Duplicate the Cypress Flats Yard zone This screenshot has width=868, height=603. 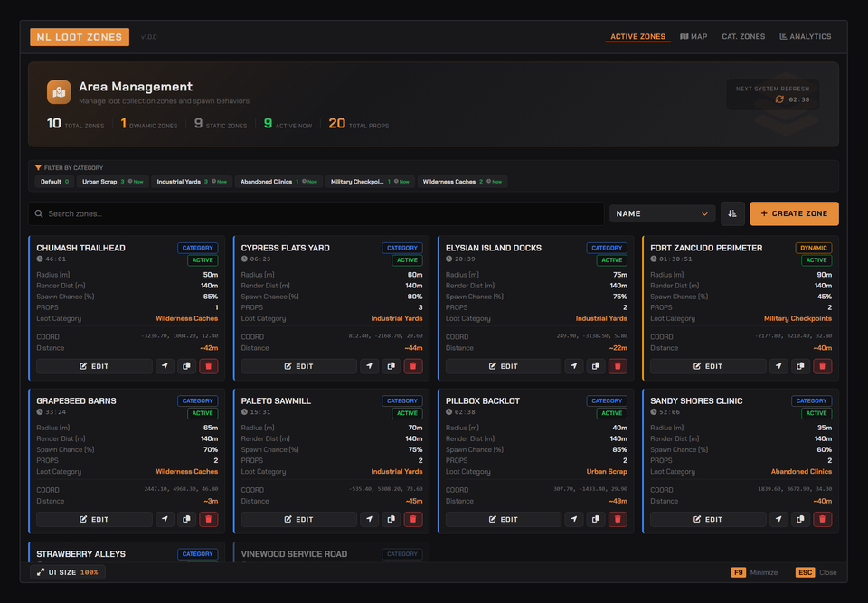point(392,366)
